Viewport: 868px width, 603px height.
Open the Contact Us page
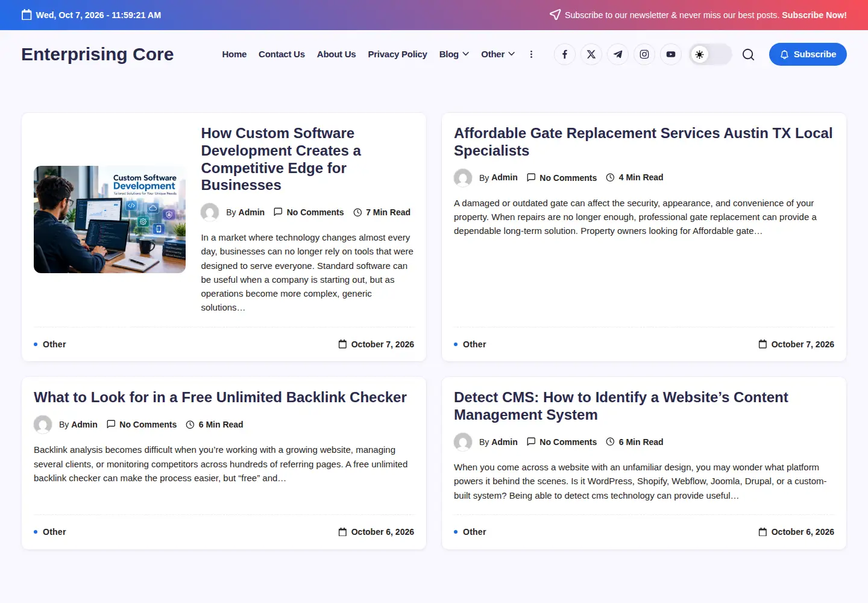coord(281,54)
